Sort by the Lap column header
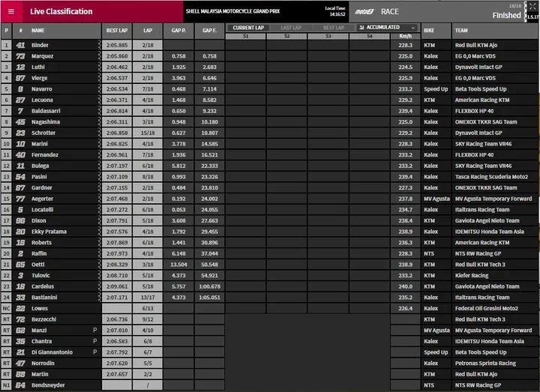This screenshot has height=392, width=540. 148,30
